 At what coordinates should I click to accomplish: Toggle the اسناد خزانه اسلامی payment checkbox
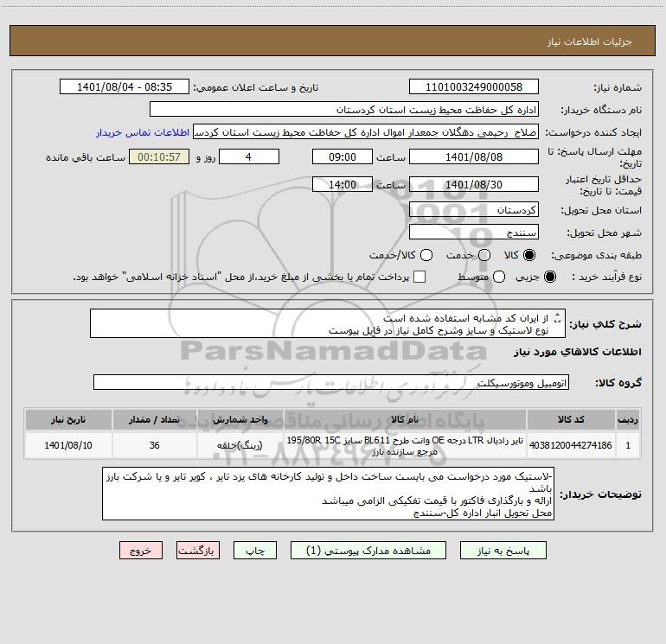(x=419, y=277)
